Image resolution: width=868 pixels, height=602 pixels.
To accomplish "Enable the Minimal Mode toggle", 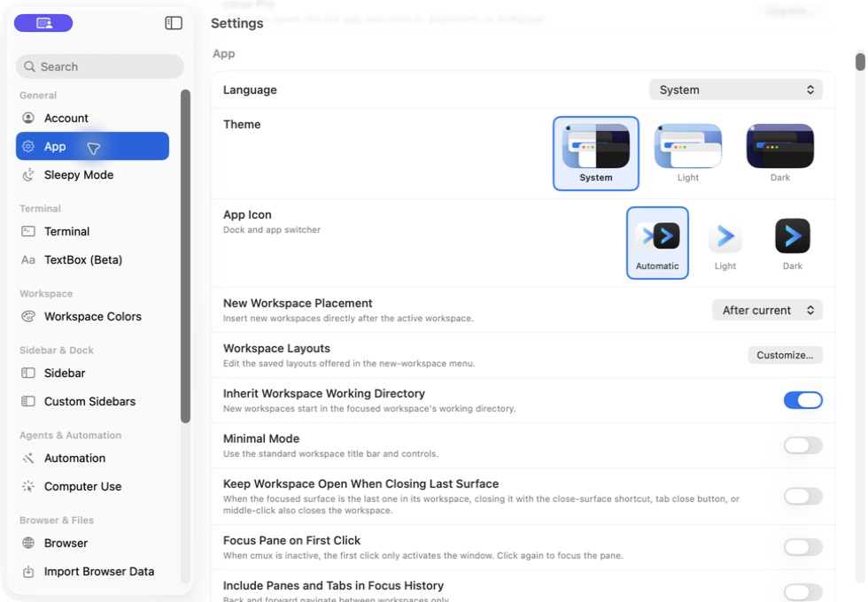I will (802, 445).
